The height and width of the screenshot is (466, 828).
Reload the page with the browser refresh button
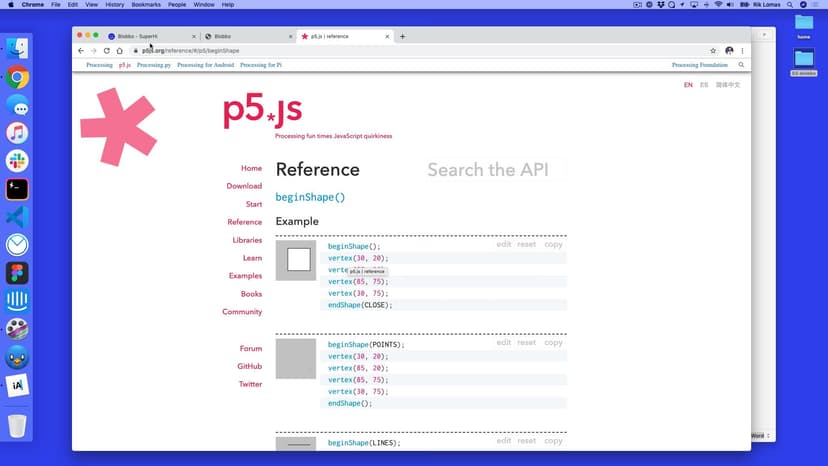pyautogui.click(x=106, y=50)
